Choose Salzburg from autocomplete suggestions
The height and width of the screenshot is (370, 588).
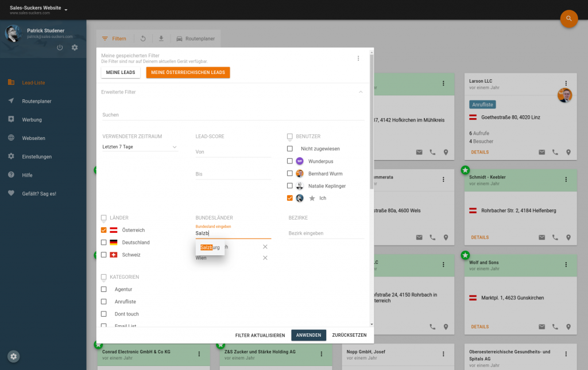click(210, 247)
